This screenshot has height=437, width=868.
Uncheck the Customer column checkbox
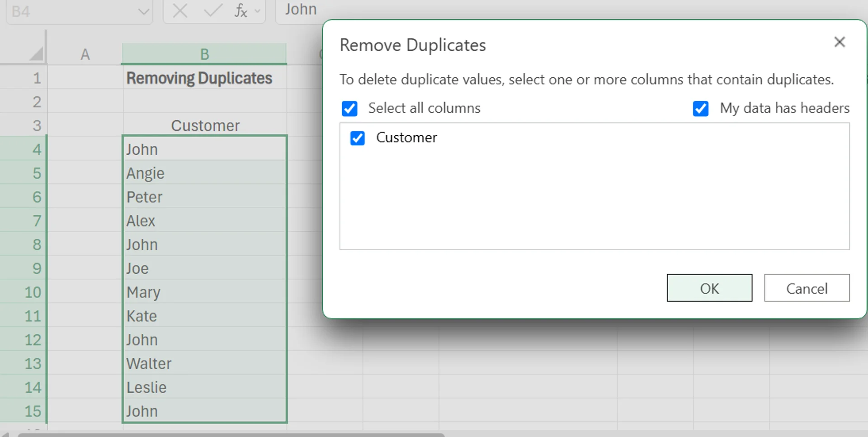pyautogui.click(x=358, y=138)
